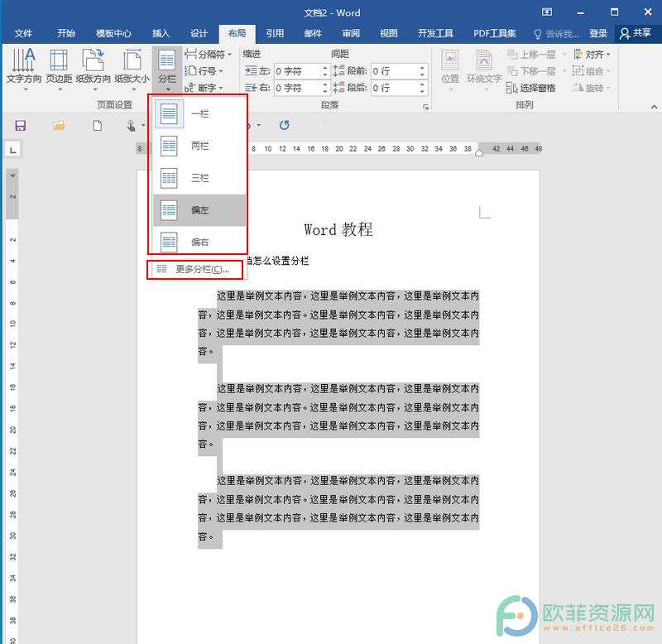
Task: Open the 文件 File tab
Action: click(x=23, y=33)
